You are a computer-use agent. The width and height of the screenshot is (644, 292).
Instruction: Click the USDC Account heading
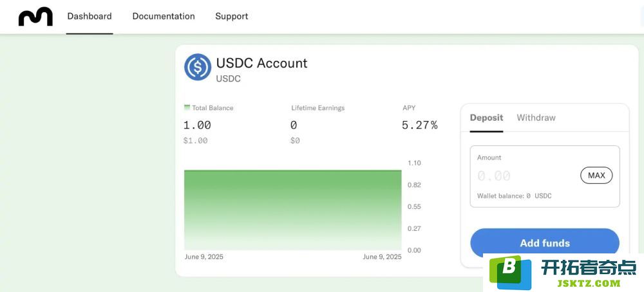pos(261,63)
